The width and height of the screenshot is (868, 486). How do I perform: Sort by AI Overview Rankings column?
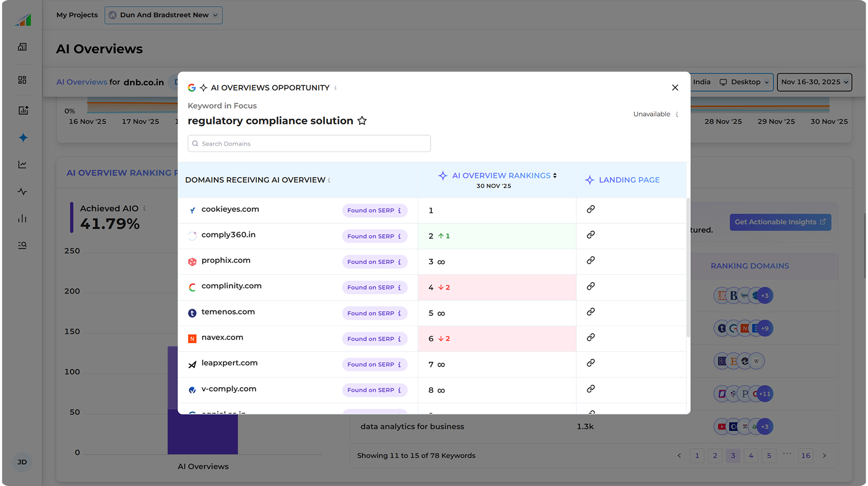tap(555, 175)
